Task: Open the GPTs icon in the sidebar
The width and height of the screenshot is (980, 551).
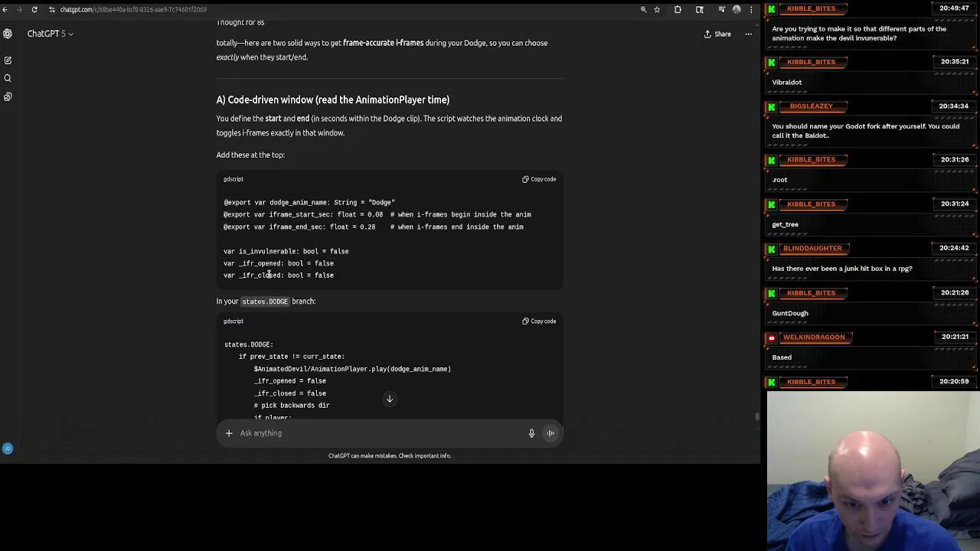Action: (8, 96)
